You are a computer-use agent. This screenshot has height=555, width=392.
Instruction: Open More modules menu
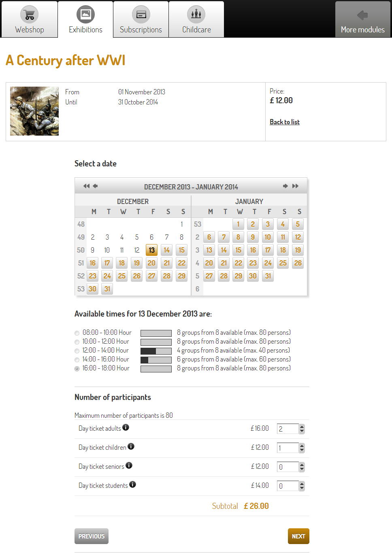pos(362,19)
